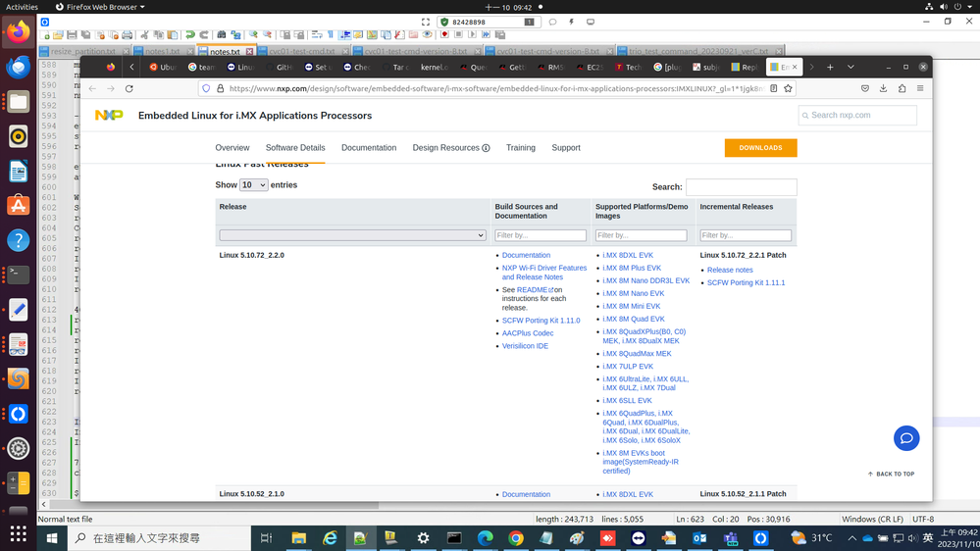Screen dimensions: 980x551
Task: Open the Release filter dropdown
Action: [352, 235]
